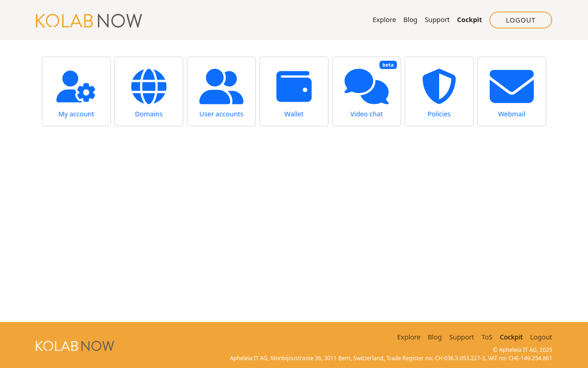Screen dimensions: 588x368
Task: Click the LOGOUT button
Action: point(520,20)
